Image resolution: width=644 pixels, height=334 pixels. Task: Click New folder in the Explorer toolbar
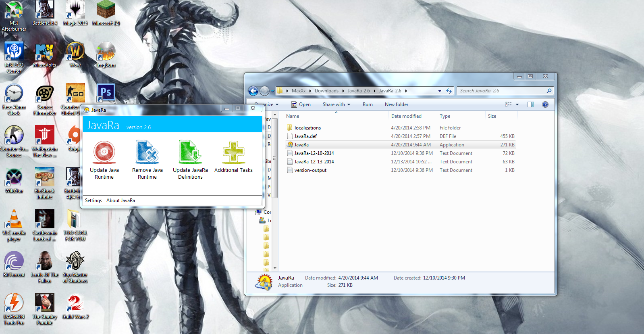(x=397, y=104)
